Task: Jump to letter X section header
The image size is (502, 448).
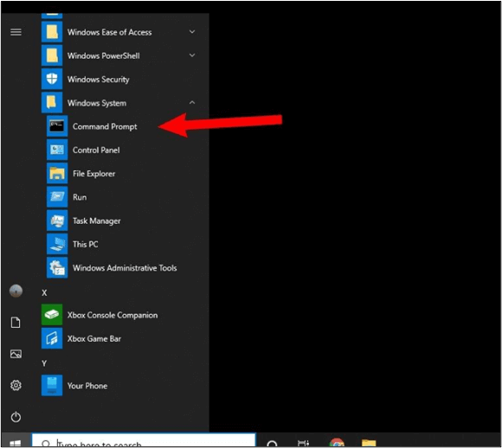Action: 44,292
